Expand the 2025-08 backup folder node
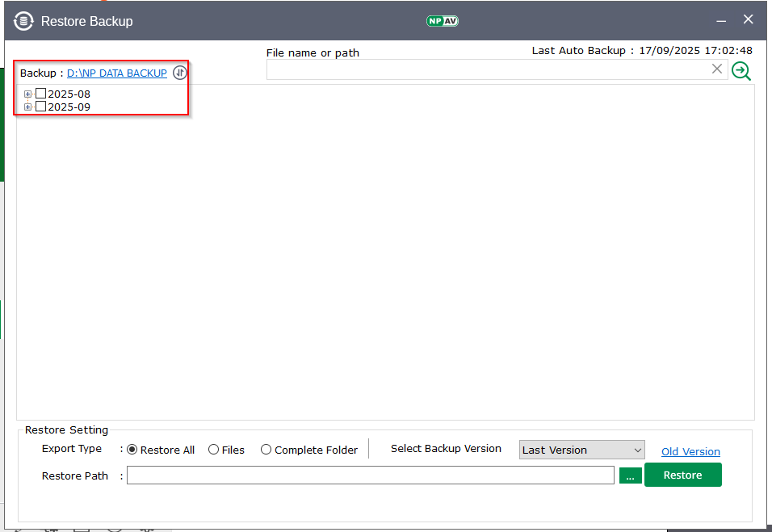 click(28, 94)
